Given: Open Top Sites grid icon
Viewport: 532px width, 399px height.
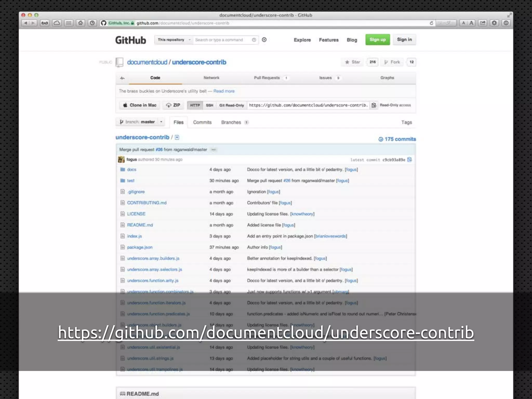Looking at the screenshot, I should tap(69, 23).
